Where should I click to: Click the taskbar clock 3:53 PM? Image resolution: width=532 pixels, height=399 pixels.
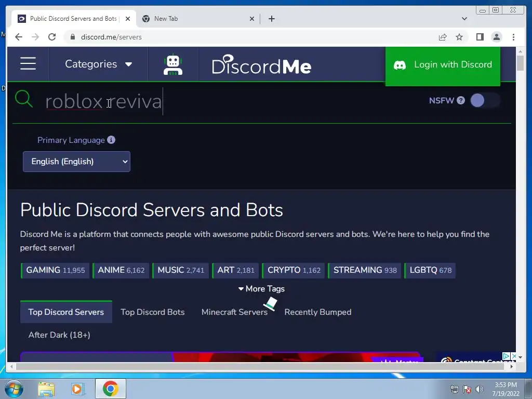(x=506, y=389)
